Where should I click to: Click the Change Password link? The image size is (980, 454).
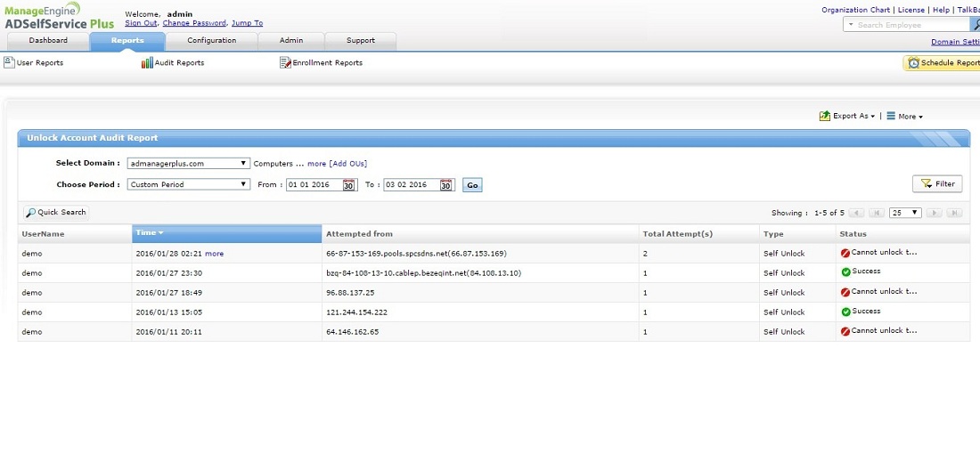(x=194, y=23)
